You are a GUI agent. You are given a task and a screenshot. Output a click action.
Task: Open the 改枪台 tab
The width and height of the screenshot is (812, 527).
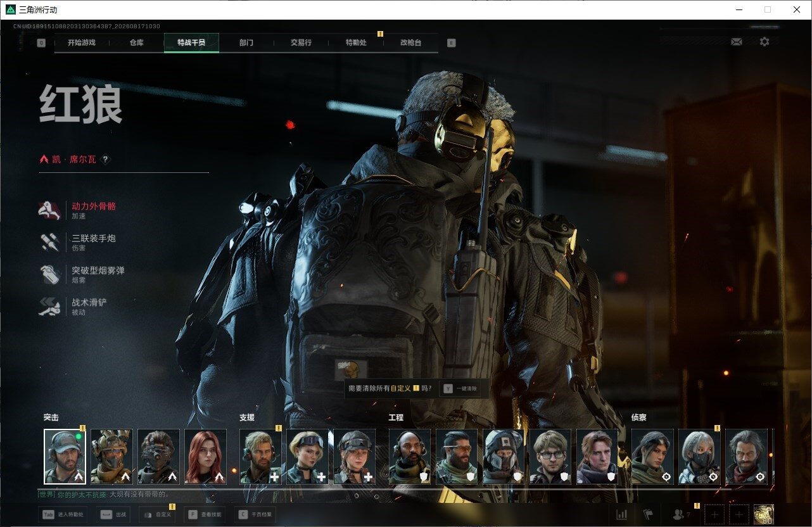click(410, 43)
